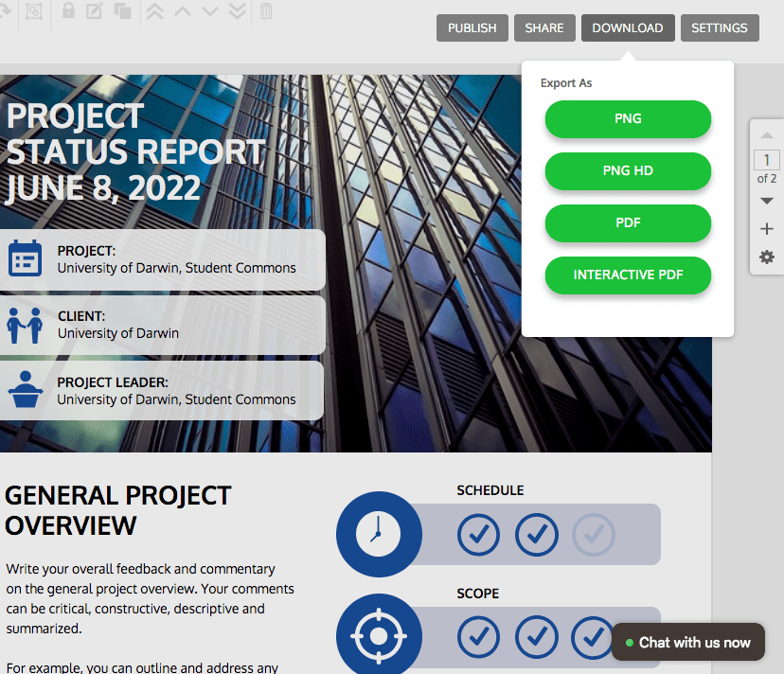Click the Send to Back double-chevron icon

coord(237,12)
